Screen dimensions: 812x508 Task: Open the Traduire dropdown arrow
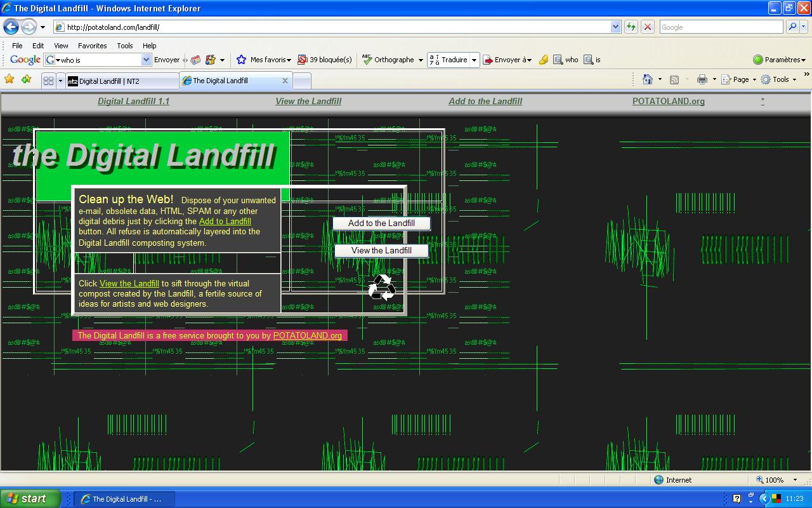point(474,60)
